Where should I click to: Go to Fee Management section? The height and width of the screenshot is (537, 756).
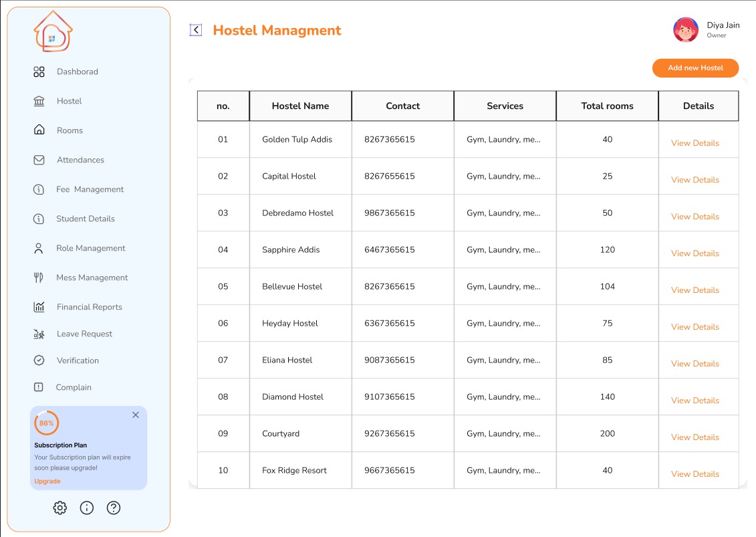pos(90,189)
